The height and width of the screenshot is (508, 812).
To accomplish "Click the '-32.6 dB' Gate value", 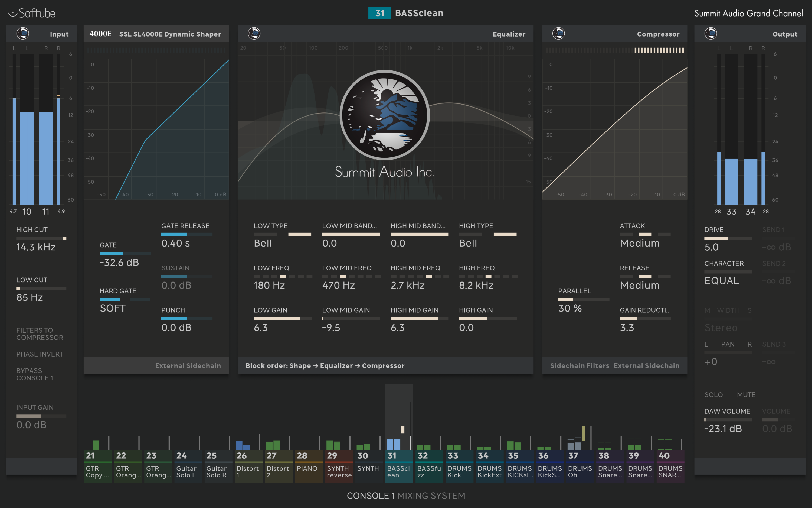I will tap(119, 263).
